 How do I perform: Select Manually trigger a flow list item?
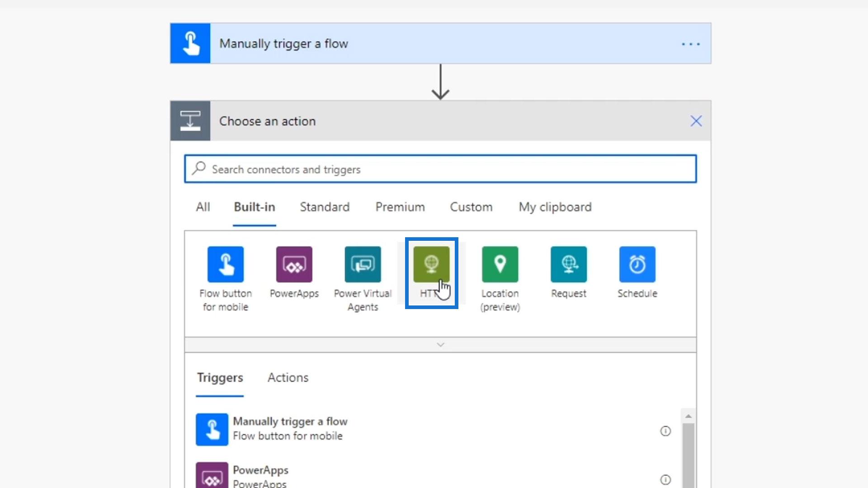(x=289, y=428)
